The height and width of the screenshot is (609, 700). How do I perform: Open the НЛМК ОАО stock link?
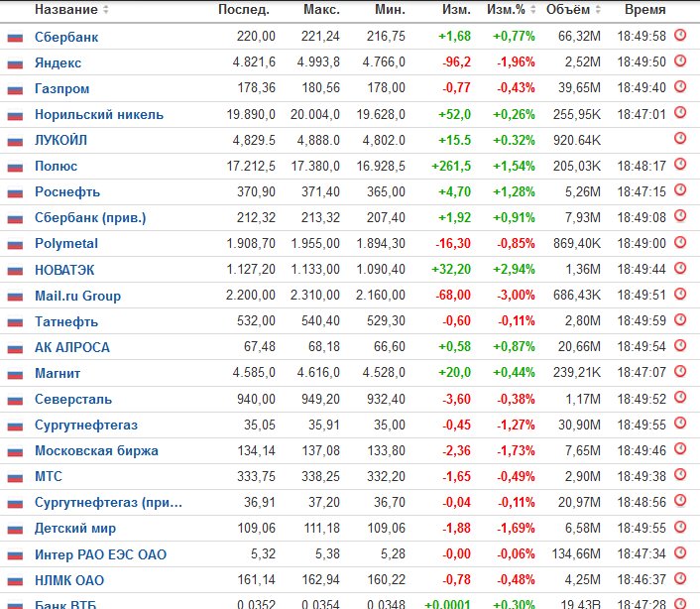(x=69, y=580)
